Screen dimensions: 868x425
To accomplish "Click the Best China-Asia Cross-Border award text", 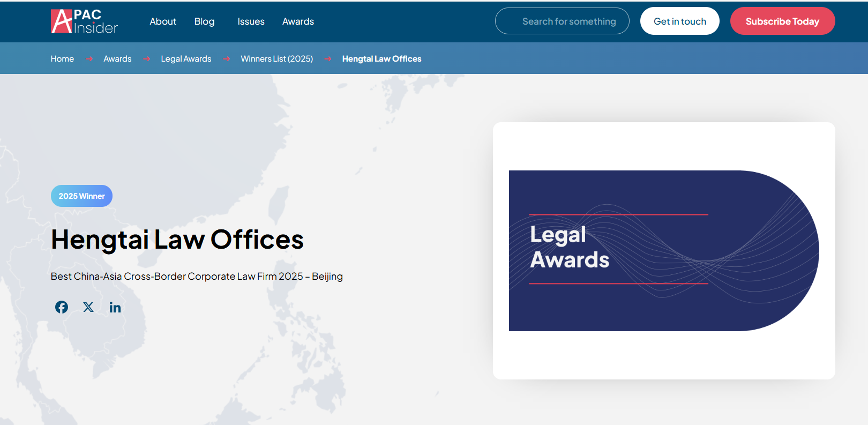I will (197, 277).
